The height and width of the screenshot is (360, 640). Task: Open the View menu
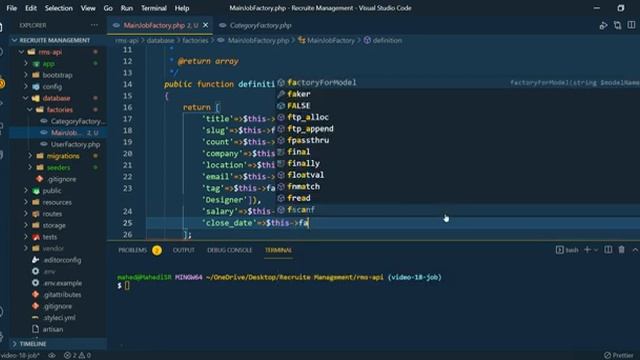click(88, 8)
